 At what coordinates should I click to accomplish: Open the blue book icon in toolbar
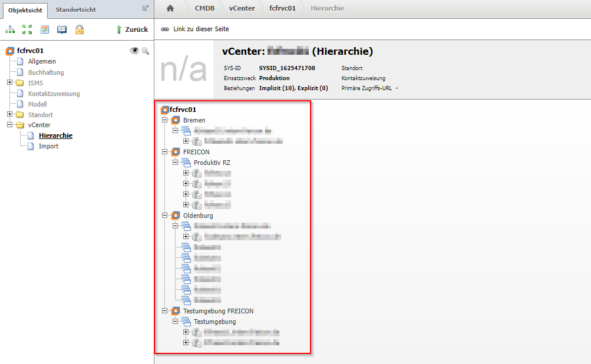point(62,29)
